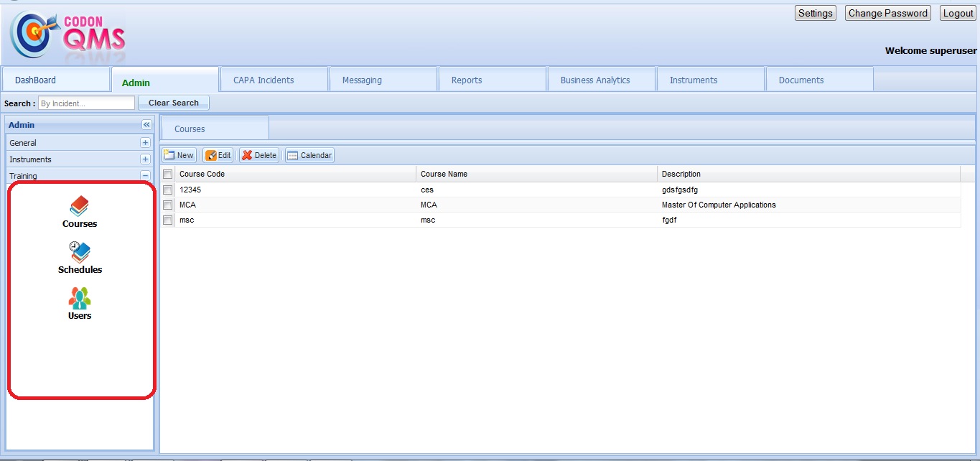Check the box for course 12345

coord(168,190)
